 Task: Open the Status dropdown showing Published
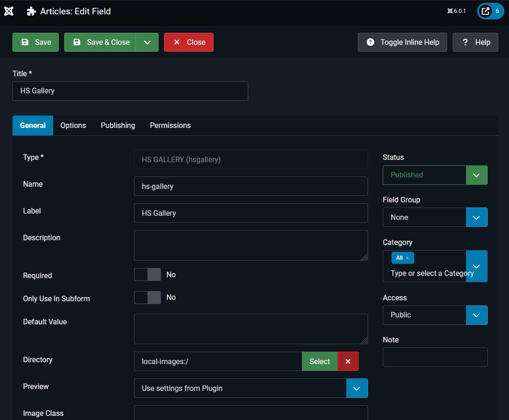pyautogui.click(x=435, y=175)
